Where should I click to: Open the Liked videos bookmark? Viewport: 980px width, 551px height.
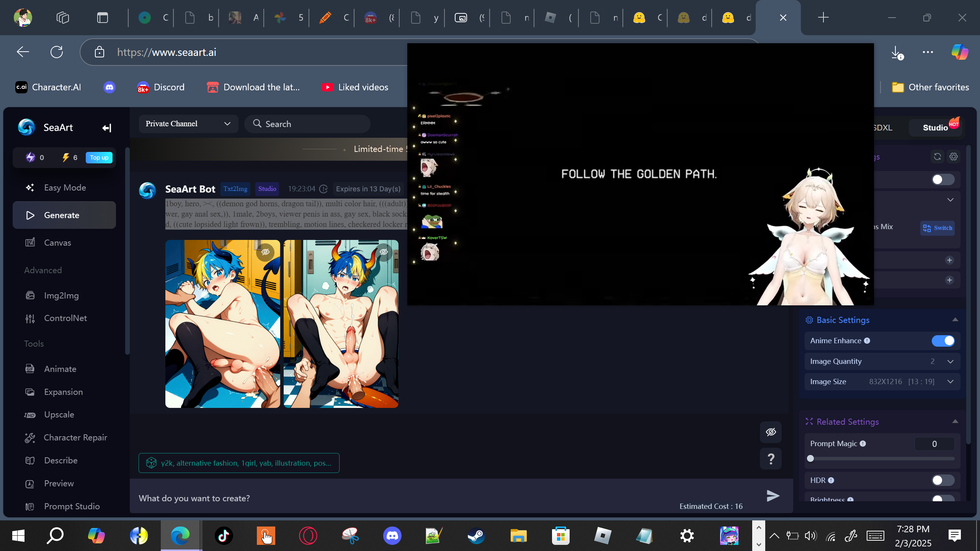355,87
